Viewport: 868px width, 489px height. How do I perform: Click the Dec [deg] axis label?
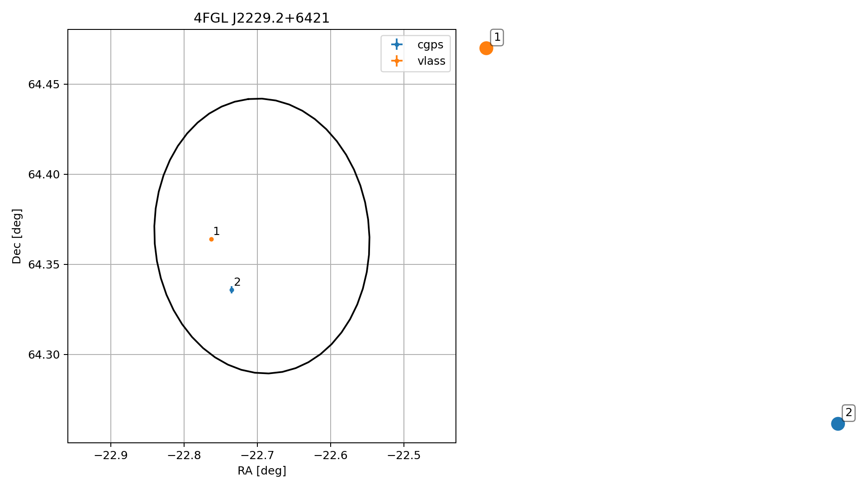(17, 236)
